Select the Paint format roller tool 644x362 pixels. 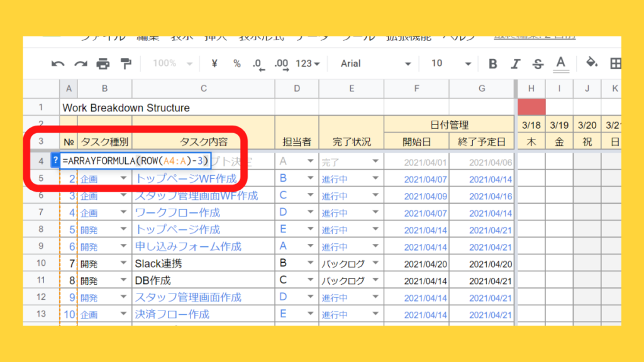pyautogui.click(x=126, y=63)
